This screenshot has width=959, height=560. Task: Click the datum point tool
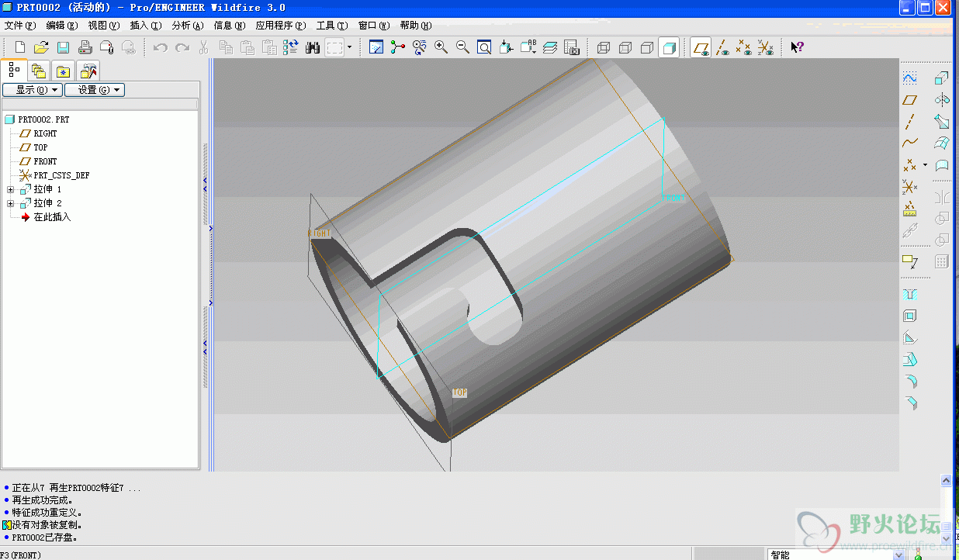click(x=910, y=164)
